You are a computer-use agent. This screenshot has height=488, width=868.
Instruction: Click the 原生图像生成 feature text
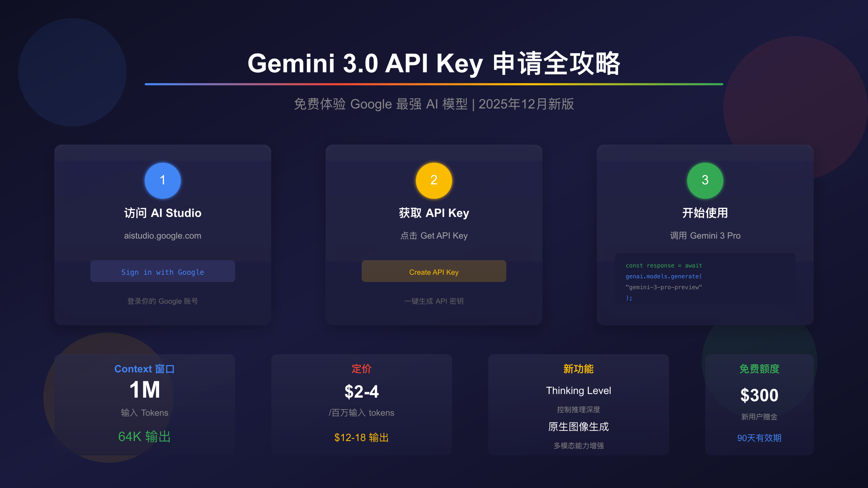pos(579,427)
